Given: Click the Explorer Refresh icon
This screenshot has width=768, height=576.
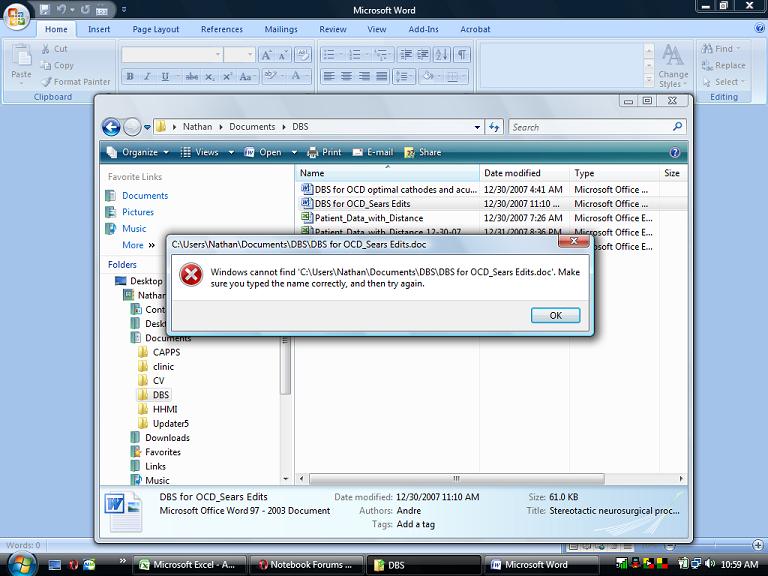Looking at the screenshot, I should pyautogui.click(x=494, y=127).
